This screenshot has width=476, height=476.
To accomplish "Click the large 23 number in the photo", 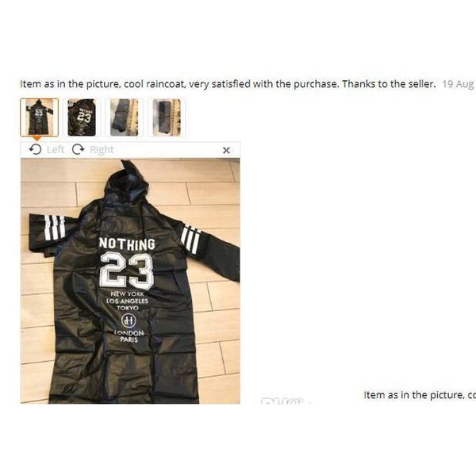I will coord(127,271).
